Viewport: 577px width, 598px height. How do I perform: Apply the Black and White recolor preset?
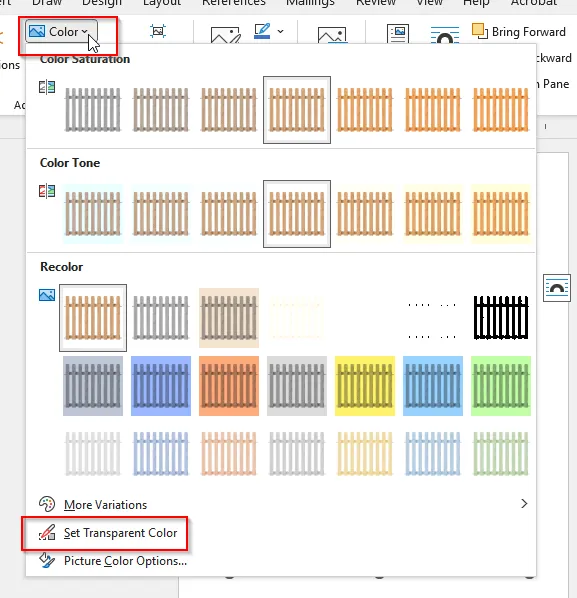pos(501,318)
